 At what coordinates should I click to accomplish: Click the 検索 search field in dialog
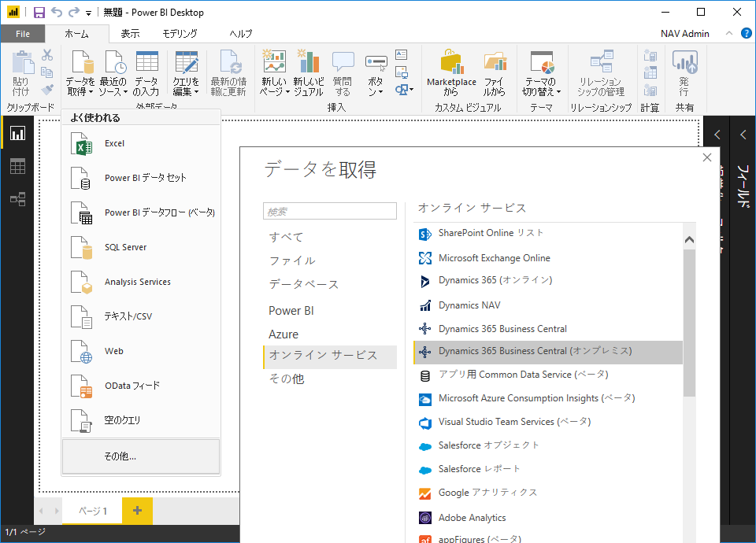(330, 211)
